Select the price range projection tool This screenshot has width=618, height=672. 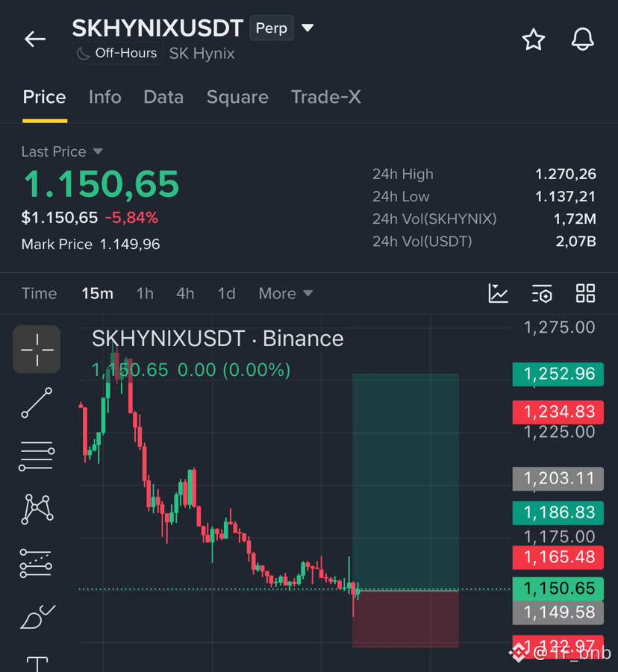[36, 563]
